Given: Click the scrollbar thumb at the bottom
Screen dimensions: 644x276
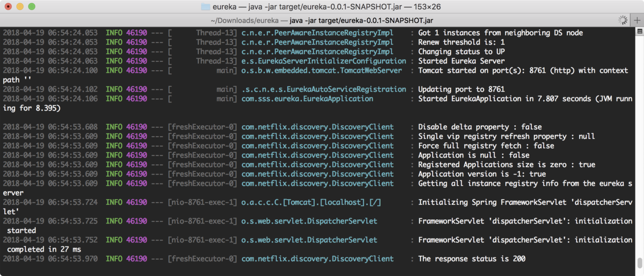Looking at the screenshot, I should click(x=640, y=262).
